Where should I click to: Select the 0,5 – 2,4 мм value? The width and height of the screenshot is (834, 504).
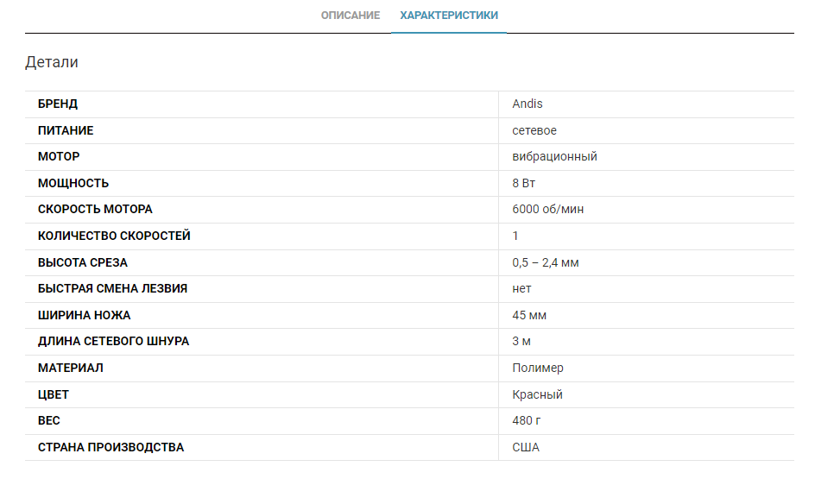[x=546, y=262]
